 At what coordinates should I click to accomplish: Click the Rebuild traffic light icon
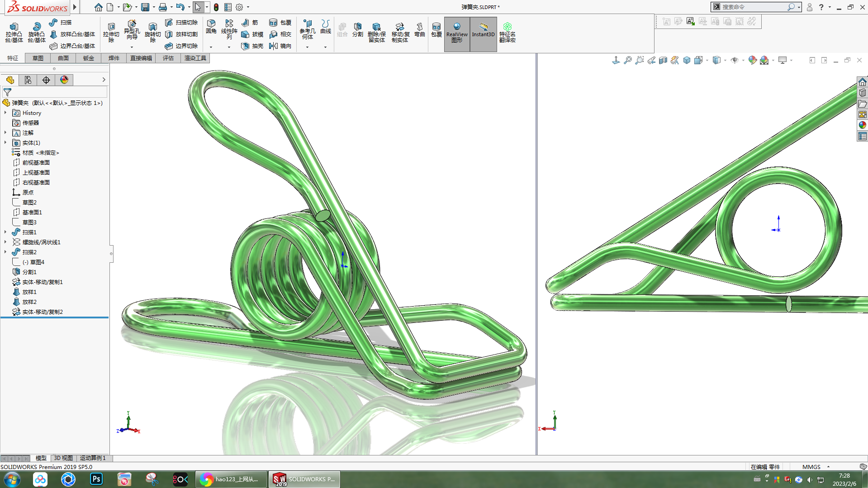216,7
